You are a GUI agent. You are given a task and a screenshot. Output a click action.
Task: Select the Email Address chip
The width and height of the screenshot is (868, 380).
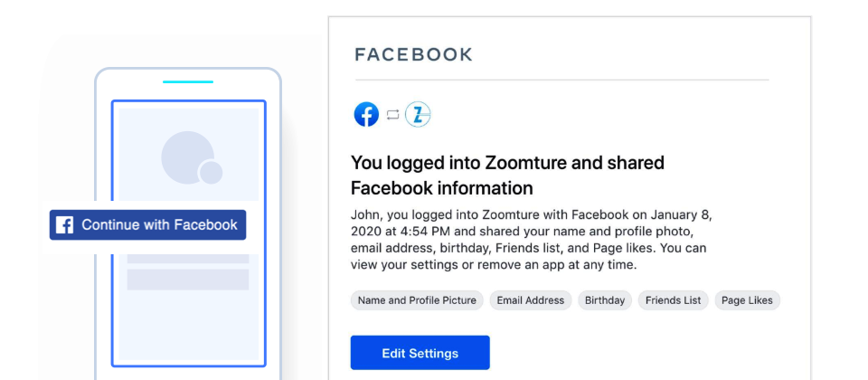tap(531, 300)
